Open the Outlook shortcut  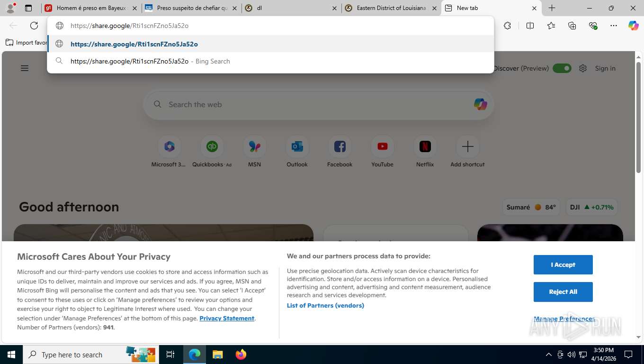[x=297, y=152]
